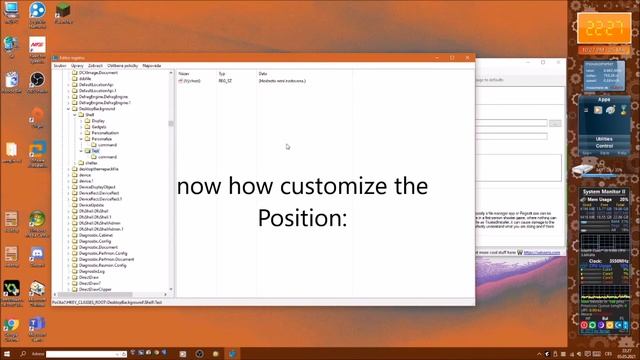Select the Gadgets registry key
The image size is (640, 360).
coord(99,127)
